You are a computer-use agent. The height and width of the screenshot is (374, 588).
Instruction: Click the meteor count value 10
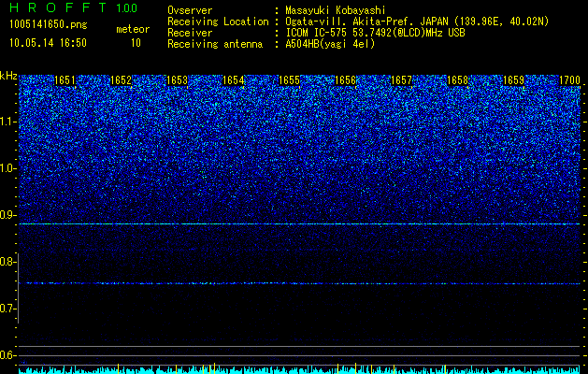[136, 43]
